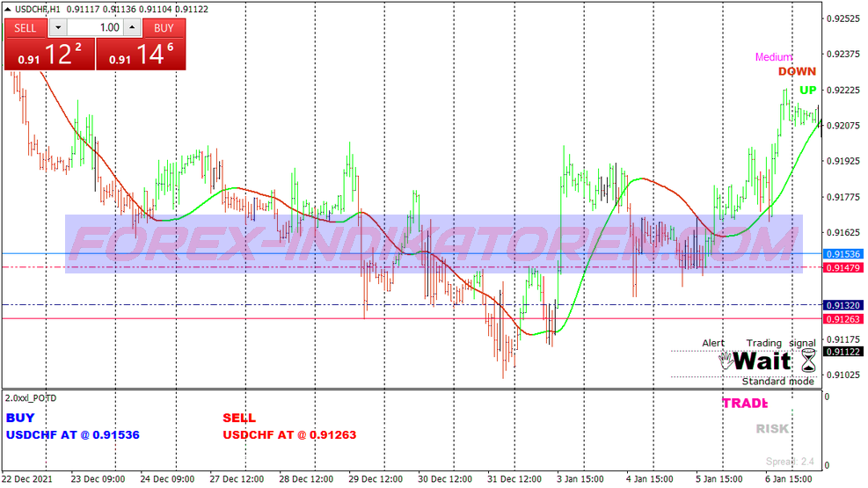The width and height of the screenshot is (868, 488).
Task: Click the large Wait signal text
Action: pyautogui.click(x=762, y=361)
